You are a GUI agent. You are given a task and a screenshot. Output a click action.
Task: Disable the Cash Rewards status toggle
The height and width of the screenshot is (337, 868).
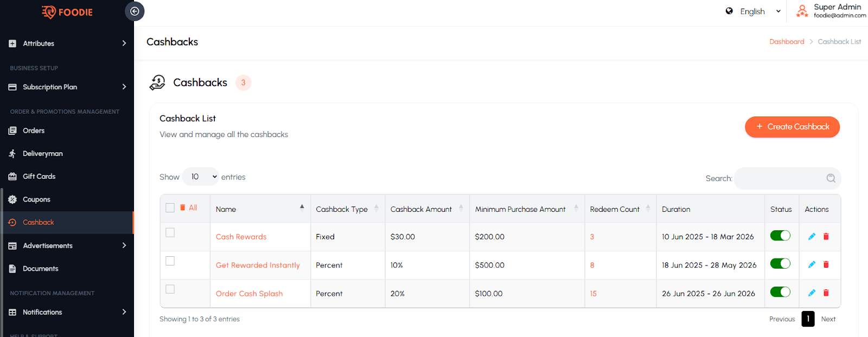pos(780,236)
